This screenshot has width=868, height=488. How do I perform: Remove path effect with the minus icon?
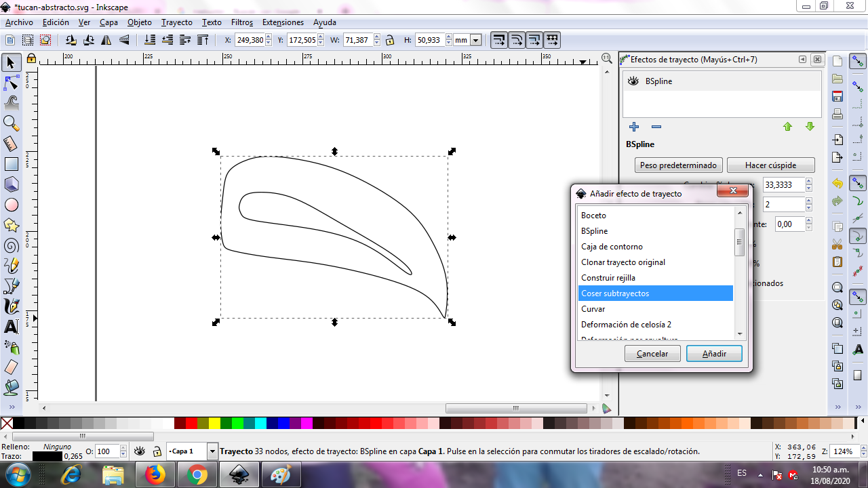tap(656, 127)
